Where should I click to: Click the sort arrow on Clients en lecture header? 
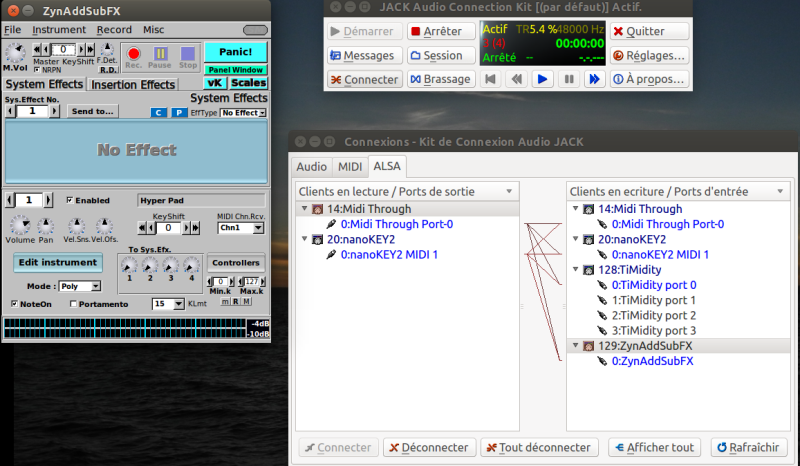point(509,191)
